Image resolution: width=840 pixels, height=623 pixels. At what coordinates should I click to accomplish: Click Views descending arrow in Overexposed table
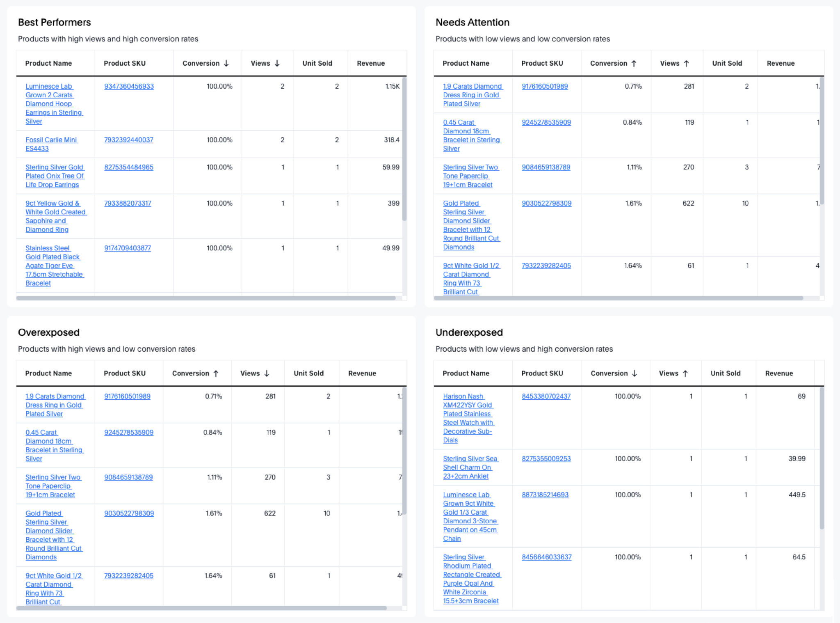tap(267, 373)
